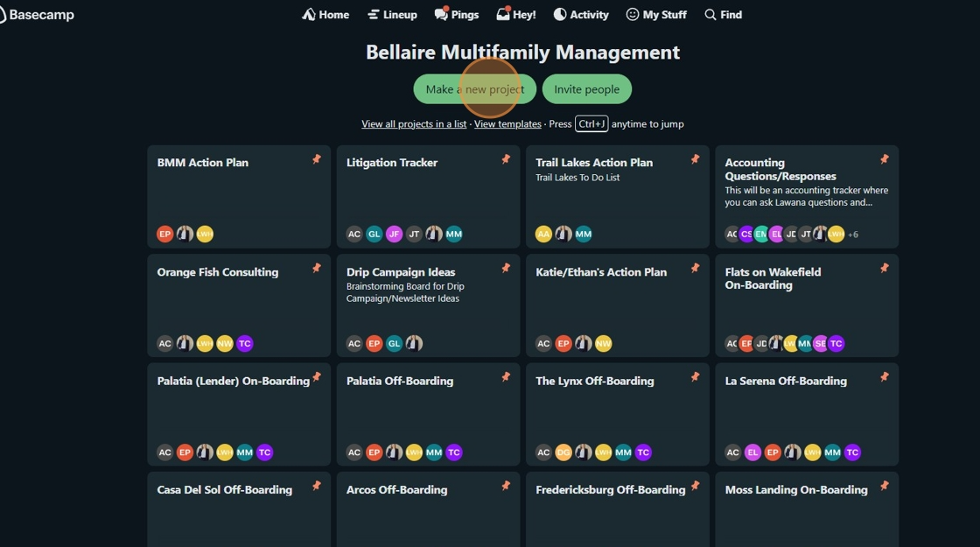The width and height of the screenshot is (980, 547).
Task: Unpin Moss Landing On-Boarding project
Action: click(885, 486)
